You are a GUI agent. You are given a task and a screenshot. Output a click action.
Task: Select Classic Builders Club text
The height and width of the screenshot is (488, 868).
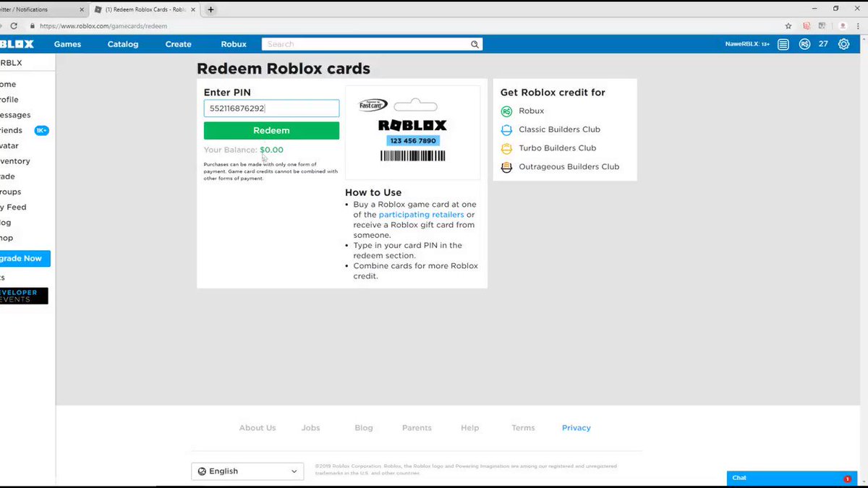(559, 129)
